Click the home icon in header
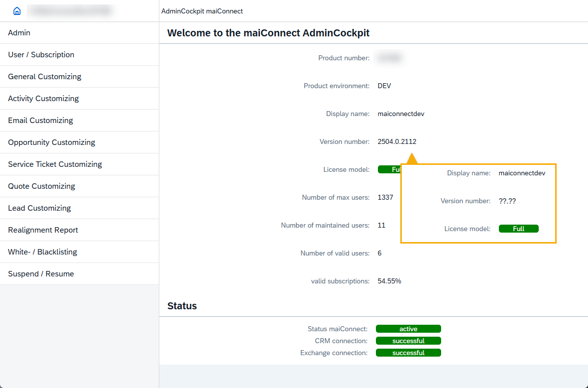The width and height of the screenshot is (588, 388). coord(17,11)
